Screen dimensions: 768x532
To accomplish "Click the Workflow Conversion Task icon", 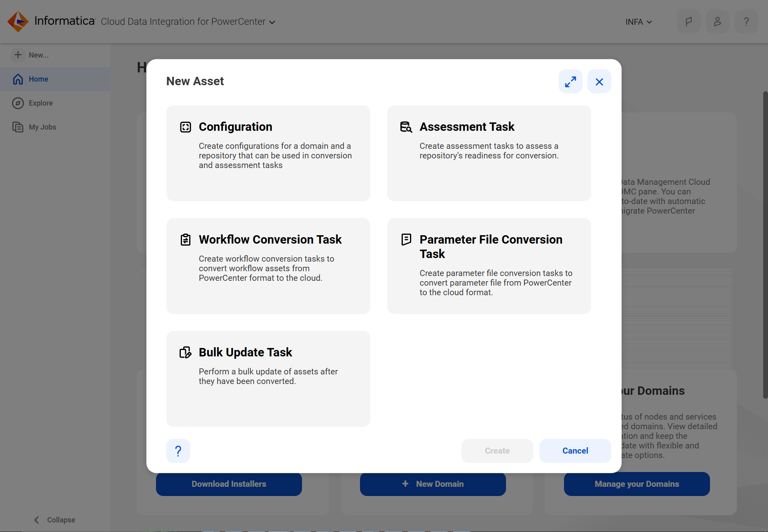I will pyautogui.click(x=185, y=238).
